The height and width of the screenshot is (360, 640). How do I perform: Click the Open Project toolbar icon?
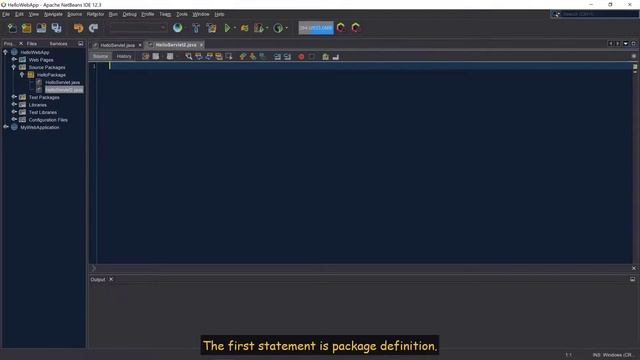pyautogui.click(x=41, y=28)
